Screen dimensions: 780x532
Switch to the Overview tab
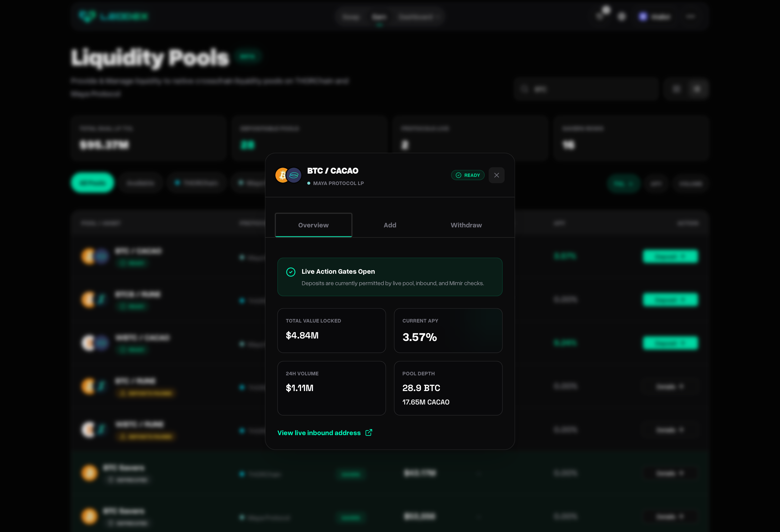(x=313, y=225)
